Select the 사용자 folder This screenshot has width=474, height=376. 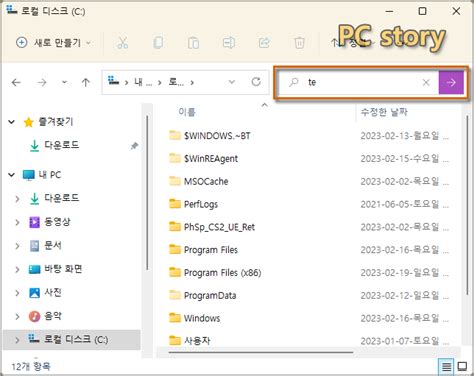click(190, 341)
